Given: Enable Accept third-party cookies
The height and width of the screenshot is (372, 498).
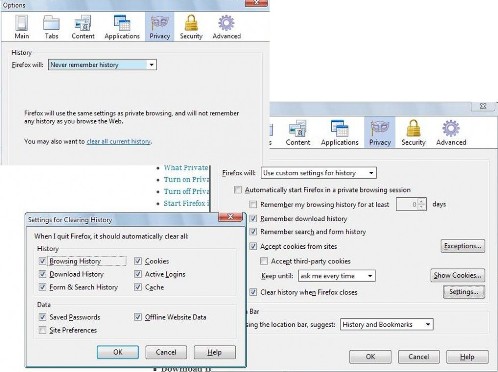Looking at the screenshot, I should tap(264, 261).
